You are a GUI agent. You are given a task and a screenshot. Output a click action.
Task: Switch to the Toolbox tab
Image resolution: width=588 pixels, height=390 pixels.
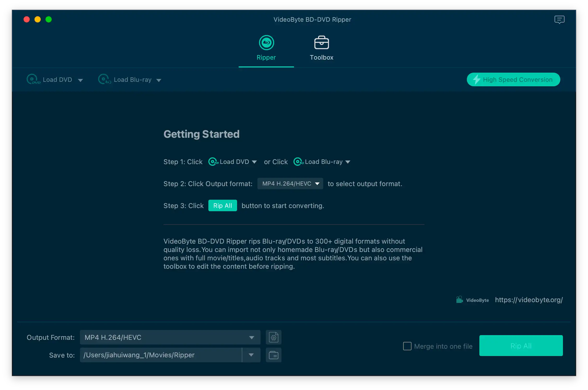321,58
